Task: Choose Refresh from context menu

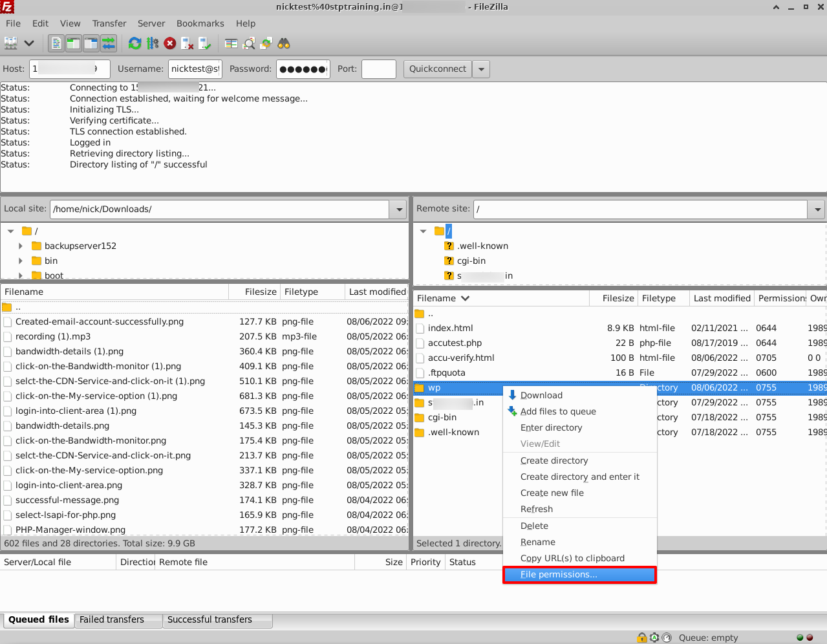Action: pyautogui.click(x=580, y=509)
